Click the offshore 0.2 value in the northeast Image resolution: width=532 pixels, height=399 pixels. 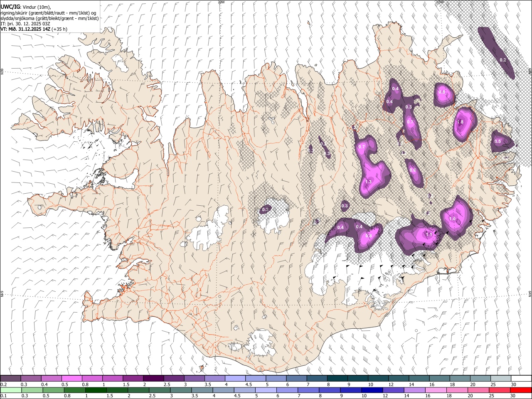pos(503,60)
